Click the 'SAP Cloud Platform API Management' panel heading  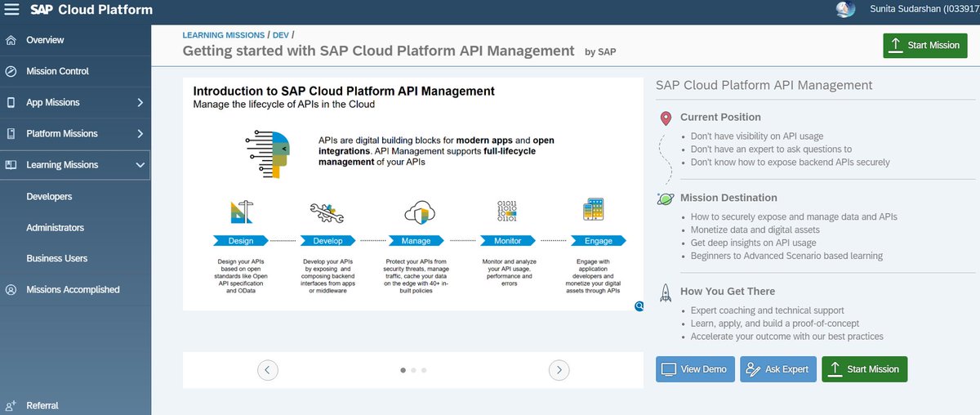pos(764,85)
